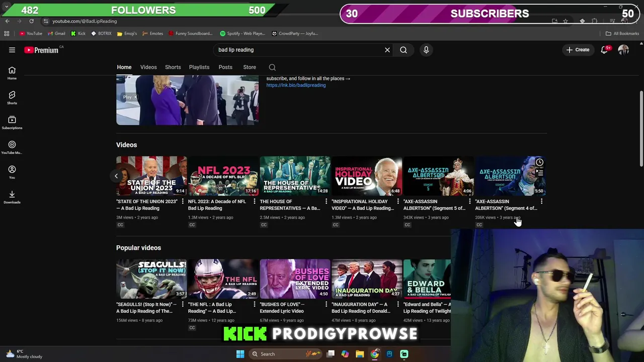
Task: Open the Gmail bookmark
Action: 56,34
